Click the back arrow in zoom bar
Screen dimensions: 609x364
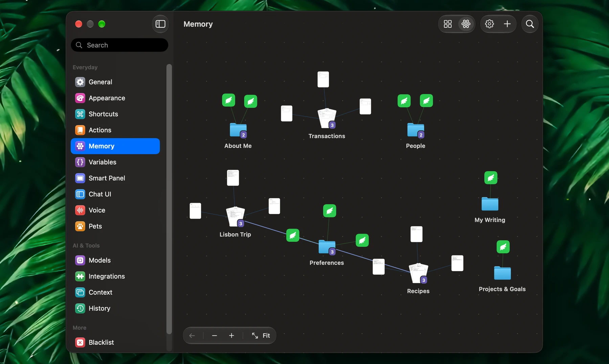click(192, 336)
